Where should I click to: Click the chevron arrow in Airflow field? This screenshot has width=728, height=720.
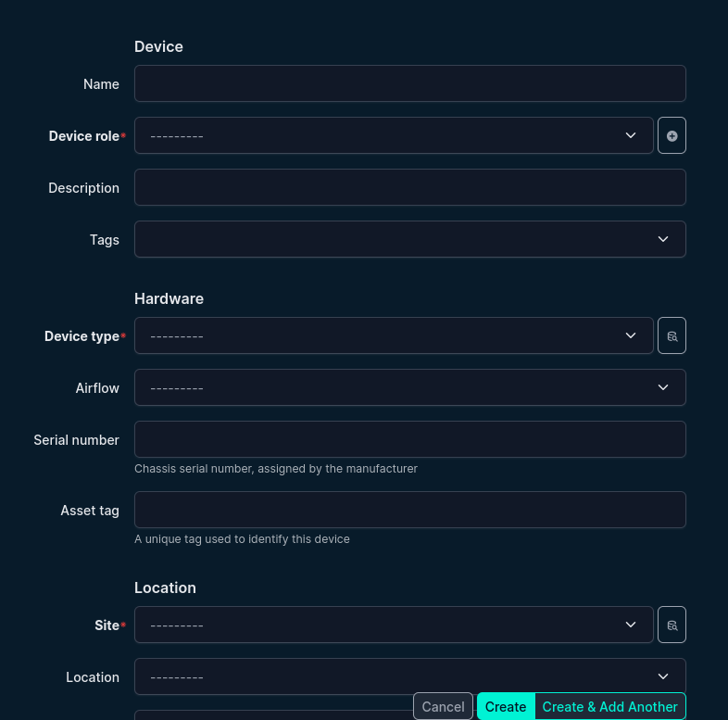663,387
